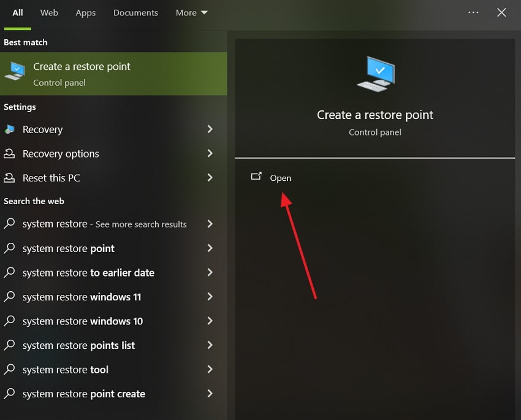Click the Recovery options icon

click(x=9, y=153)
